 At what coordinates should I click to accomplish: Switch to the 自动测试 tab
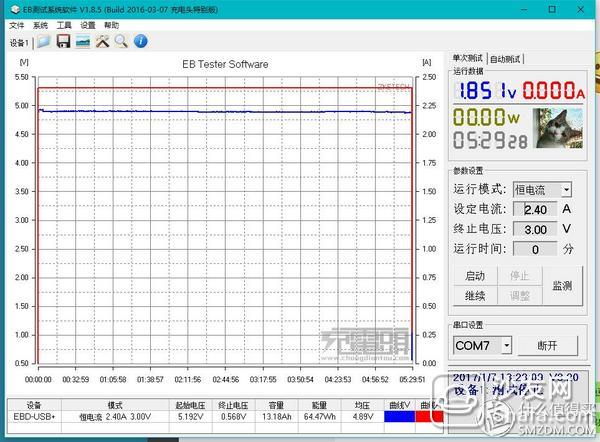tap(505, 59)
